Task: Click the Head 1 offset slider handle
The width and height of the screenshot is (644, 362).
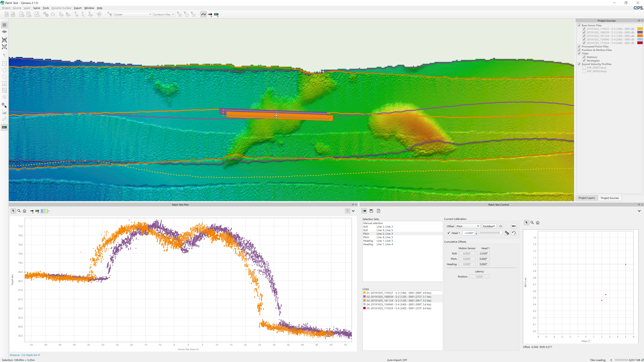Action: coord(501,233)
